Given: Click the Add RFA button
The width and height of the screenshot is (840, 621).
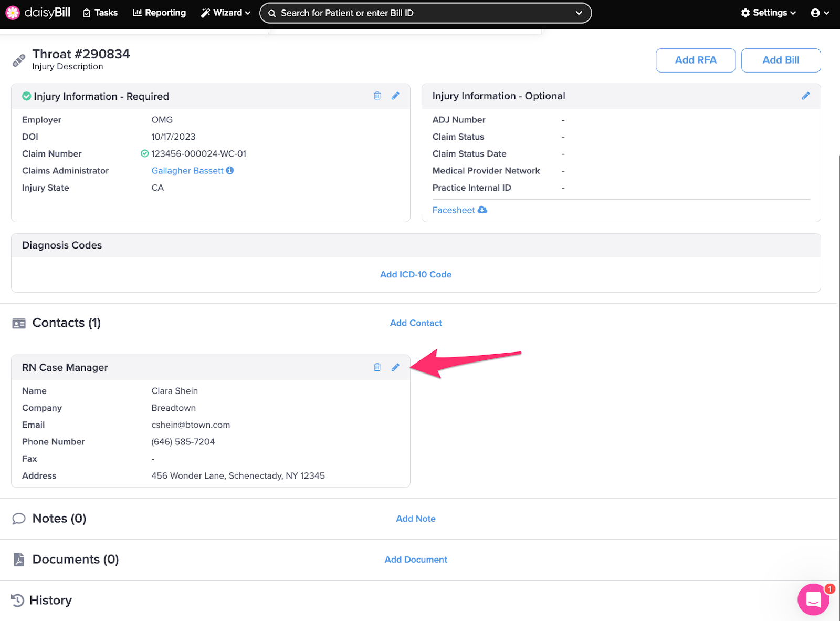Looking at the screenshot, I should [695, 60].
